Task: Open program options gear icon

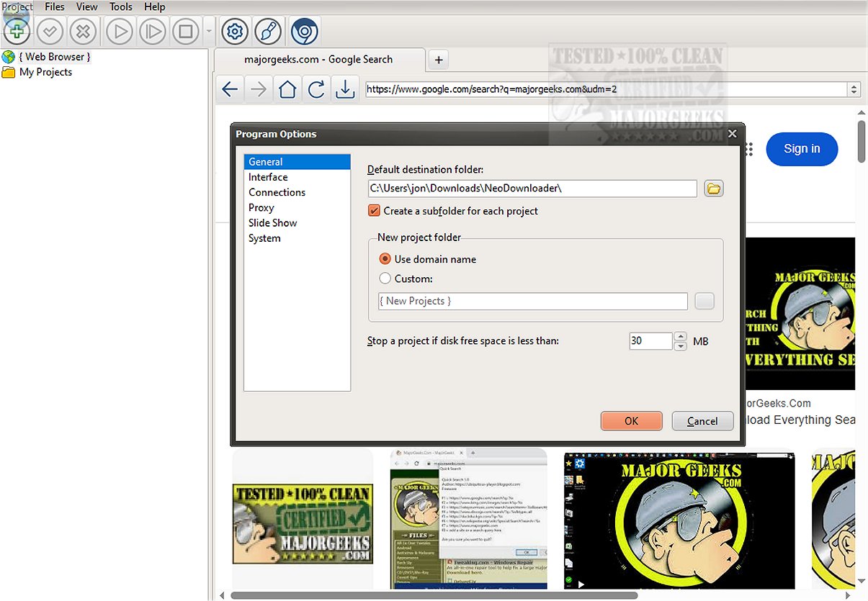Action: point(235,31)
